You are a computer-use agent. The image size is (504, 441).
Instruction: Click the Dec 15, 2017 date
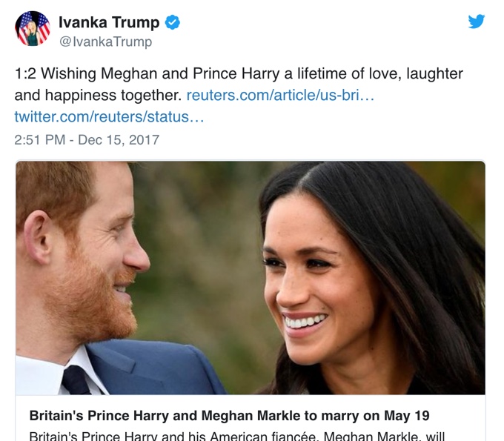point(119,139)
